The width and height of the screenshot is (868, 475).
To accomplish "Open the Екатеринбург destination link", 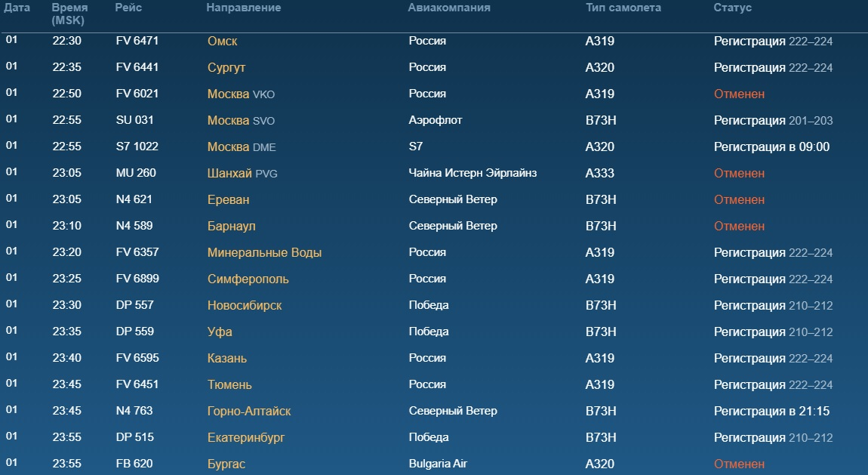I will pos(246,438).
